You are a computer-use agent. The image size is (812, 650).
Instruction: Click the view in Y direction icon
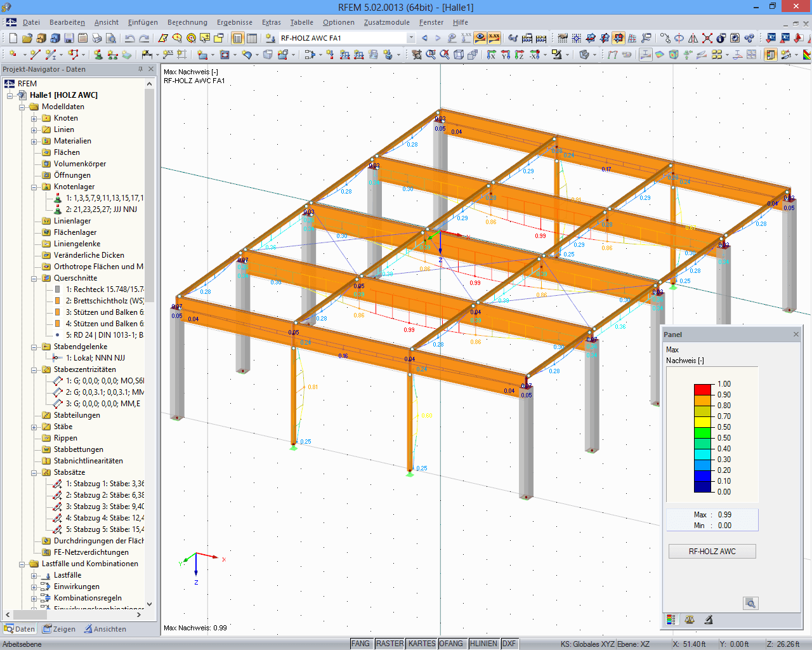tap(506, 55)
